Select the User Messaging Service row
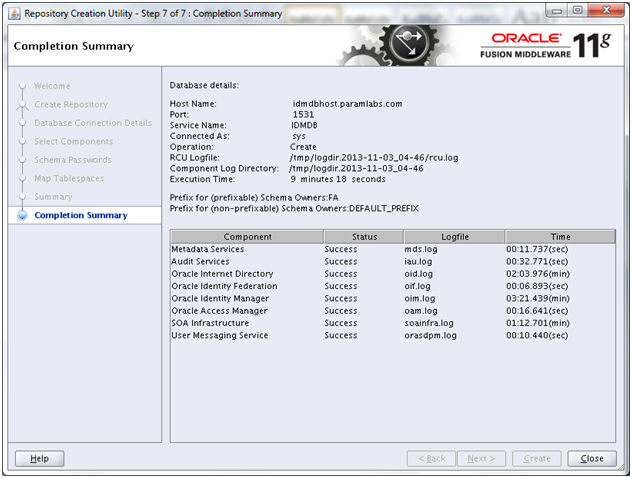Viewport: 632px width, 478px height. coord(393,335)
